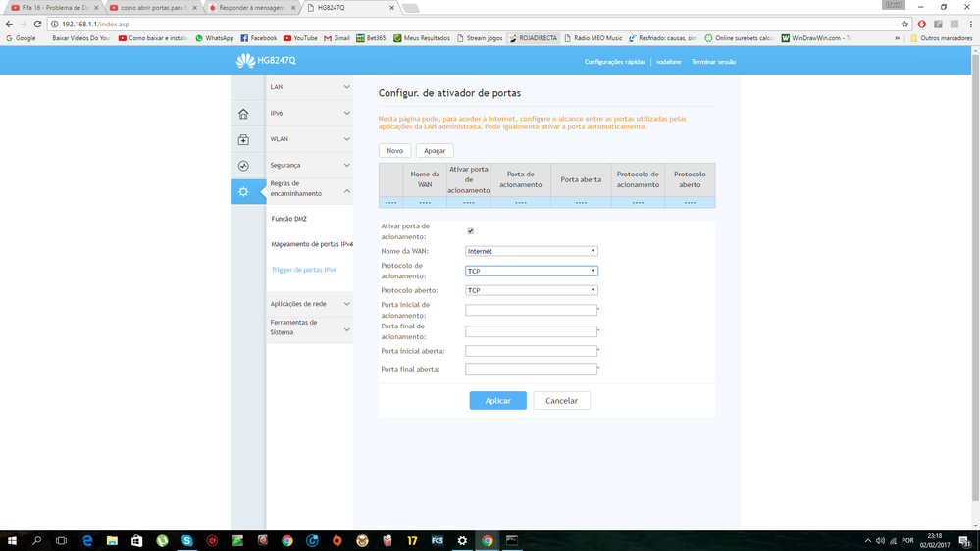Toggle the Ativar porta de acionamento checkbox
This screenshot has height=551, width=980.
[470, 231]
